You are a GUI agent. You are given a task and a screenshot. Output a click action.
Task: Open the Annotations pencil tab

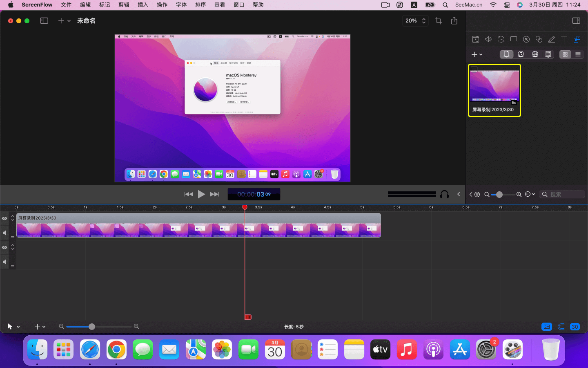552,39
